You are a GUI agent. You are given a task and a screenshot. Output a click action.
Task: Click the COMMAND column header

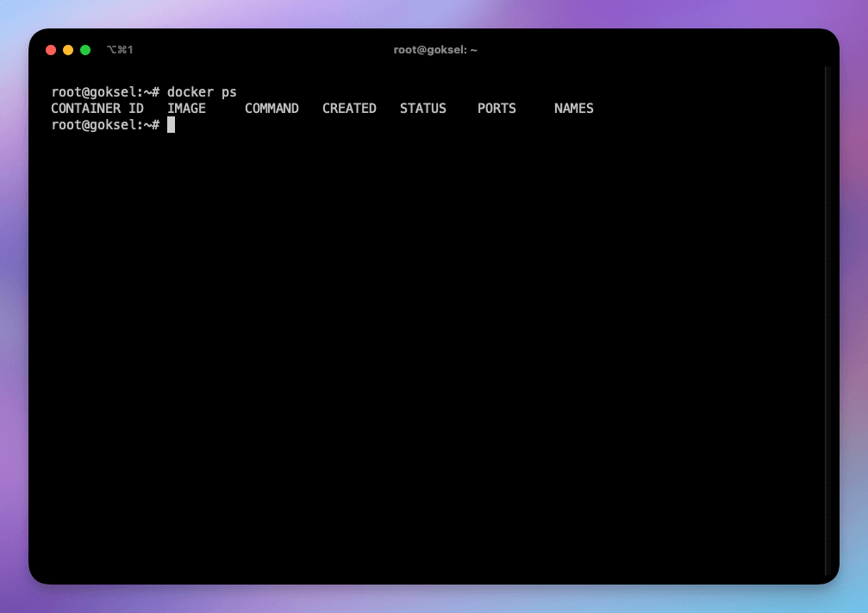(272, 109)
